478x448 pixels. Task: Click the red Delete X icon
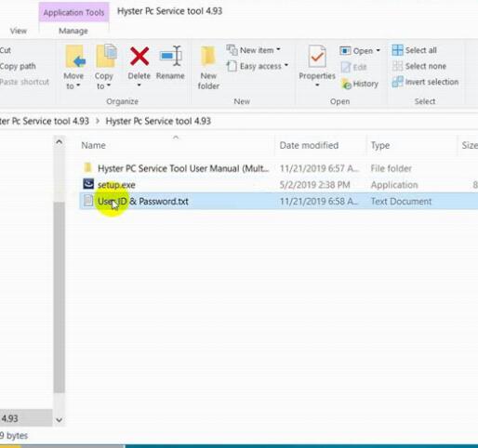[x=139, y=57]
